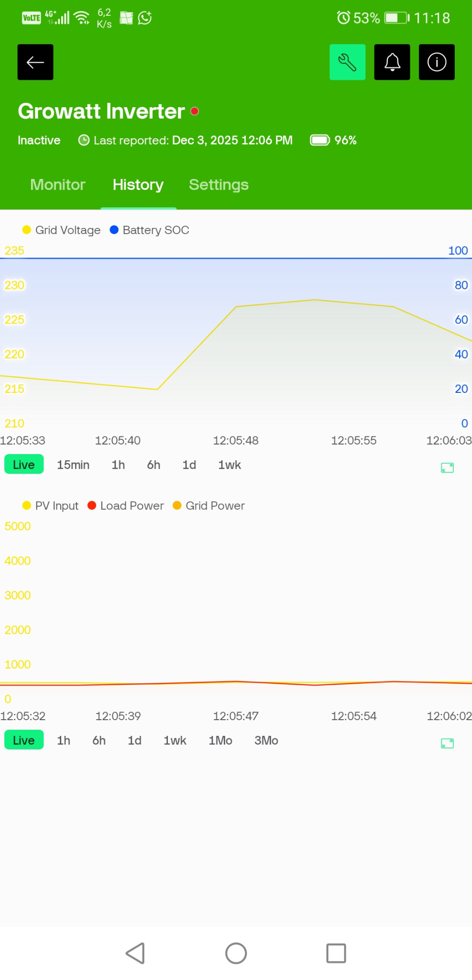Image resolution: width=472 pixels, height=980 pixels.
Task: Toggle the Load Power legend series
Action: [x=126, y=506]
